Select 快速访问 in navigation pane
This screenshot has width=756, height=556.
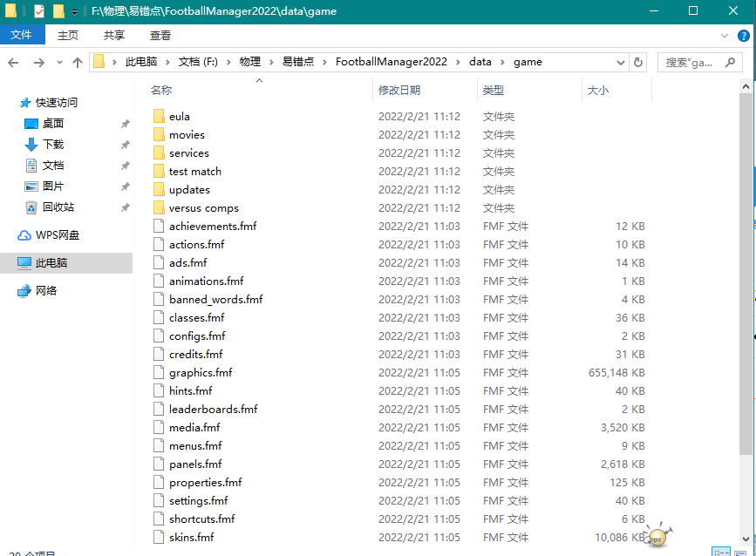point(56,102)
